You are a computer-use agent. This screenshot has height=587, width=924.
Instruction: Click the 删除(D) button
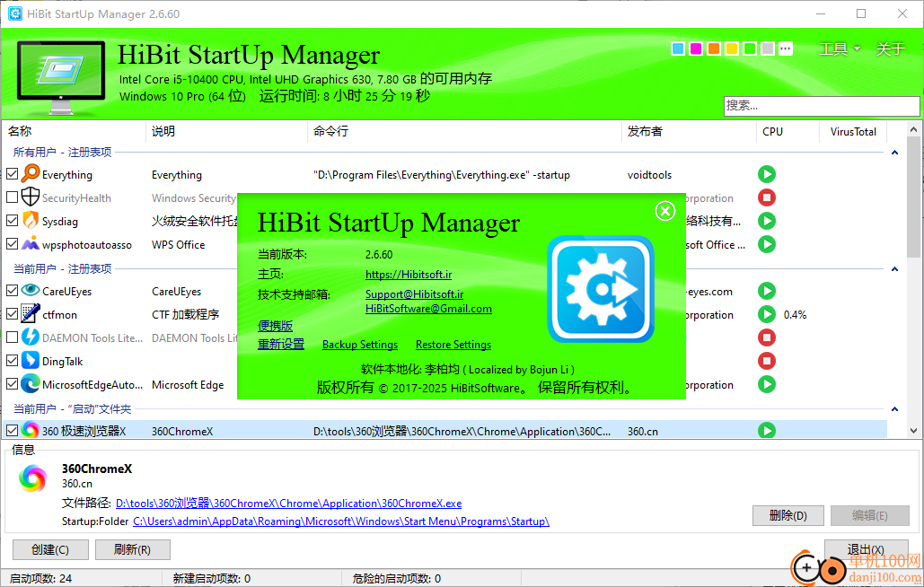click(x=788, y=516)
